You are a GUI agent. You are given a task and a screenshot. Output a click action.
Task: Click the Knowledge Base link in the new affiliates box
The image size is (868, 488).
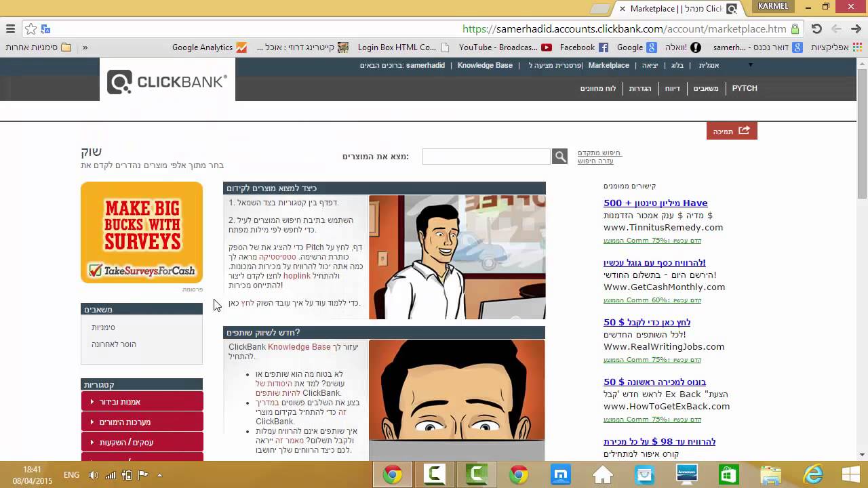(x=299, y=347)
